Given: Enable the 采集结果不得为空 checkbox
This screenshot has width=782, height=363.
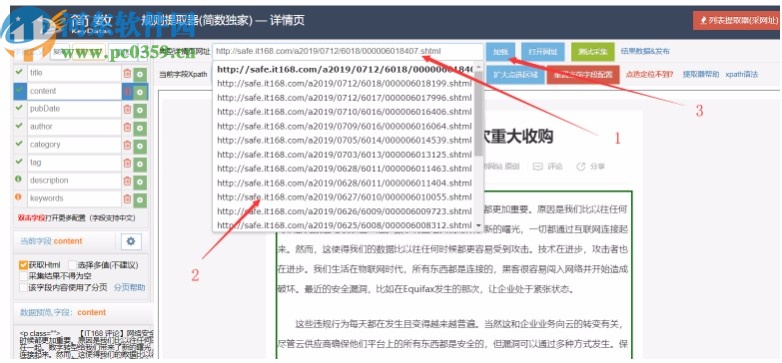Looking at the screenshot, I should click(23, 276).
